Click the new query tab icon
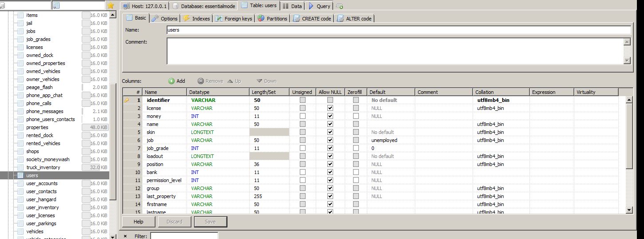The image size is (644, 239). click(339, 6)
